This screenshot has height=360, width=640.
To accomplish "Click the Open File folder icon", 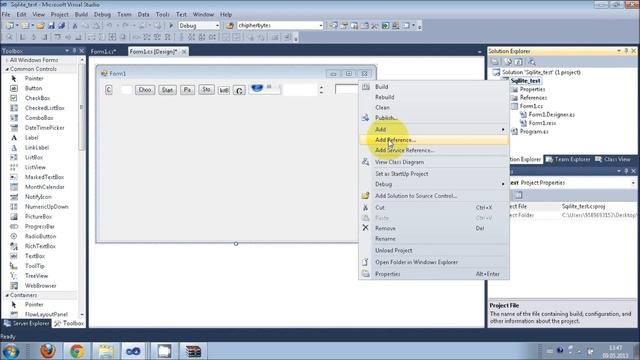I will 40,26.
